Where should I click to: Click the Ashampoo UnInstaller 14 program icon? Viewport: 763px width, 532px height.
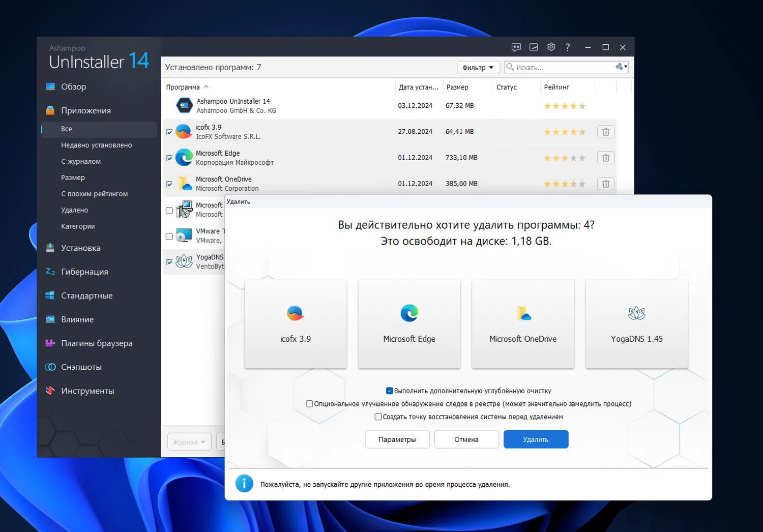click(184, 106)
